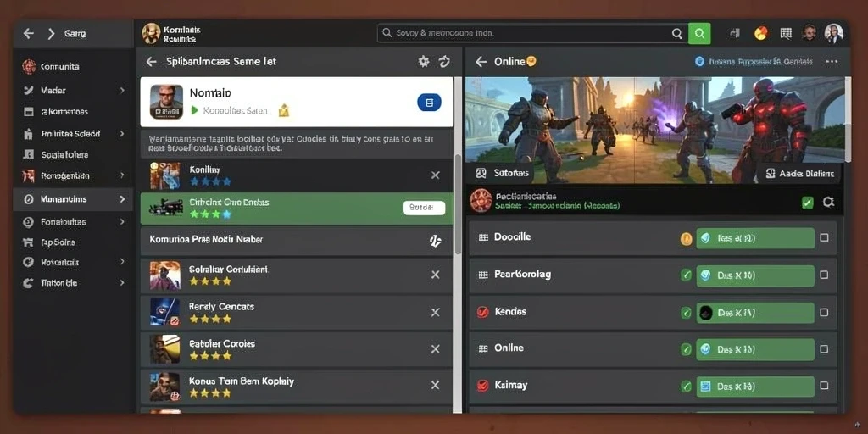The width and height of the screenshot is (868, 434).
Task: Click the grid icon in top right toolbar
Action: click(786, 33)
